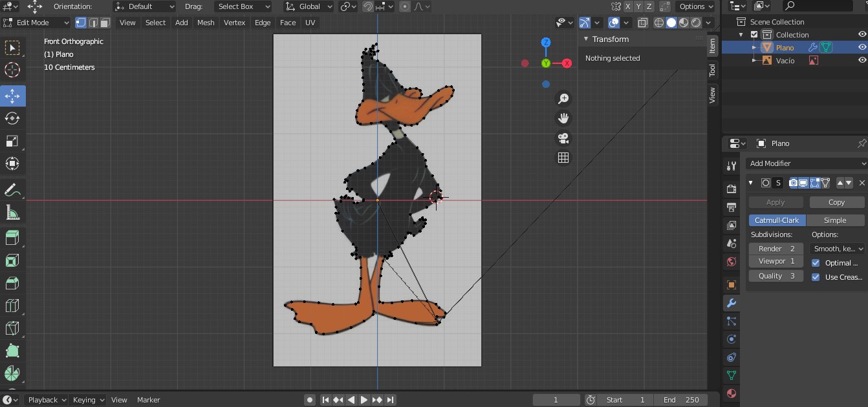Image resolution: width=868 pixels, height=407 pixels.
Task: Switch orthographic/perspective grid gizmo
Action: tap(563, 158)
